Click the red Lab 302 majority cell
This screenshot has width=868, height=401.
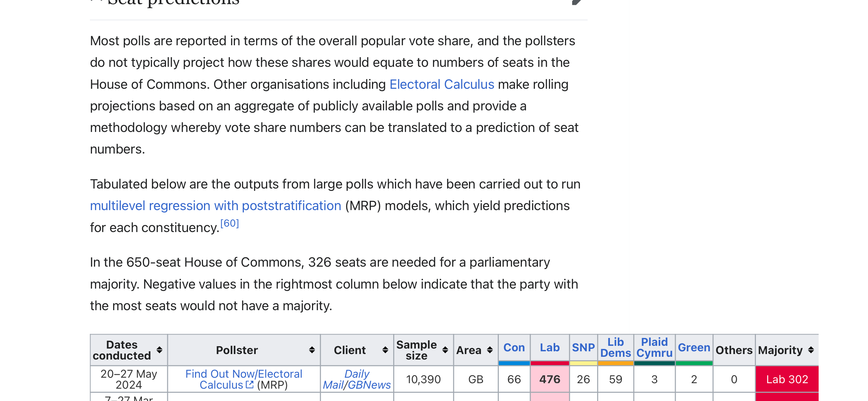coord(787,379)
